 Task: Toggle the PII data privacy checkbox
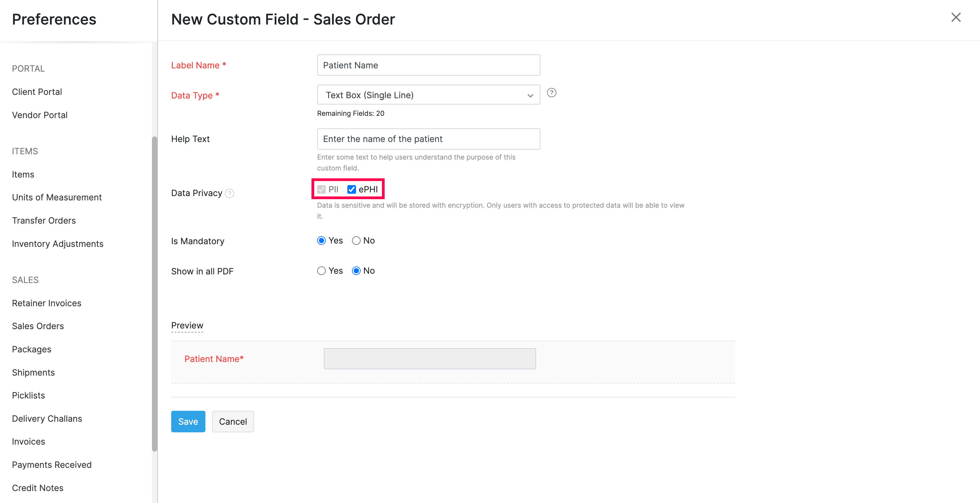tap(322, 188)
